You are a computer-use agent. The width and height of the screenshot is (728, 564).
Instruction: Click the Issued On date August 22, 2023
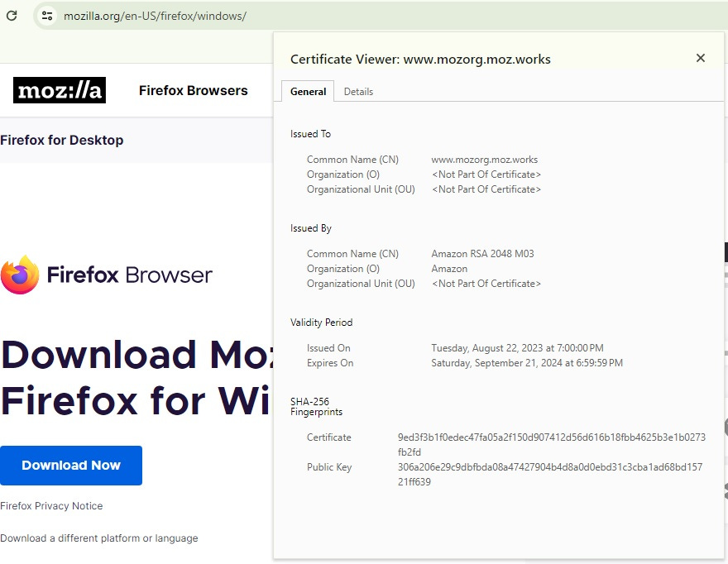517,348
